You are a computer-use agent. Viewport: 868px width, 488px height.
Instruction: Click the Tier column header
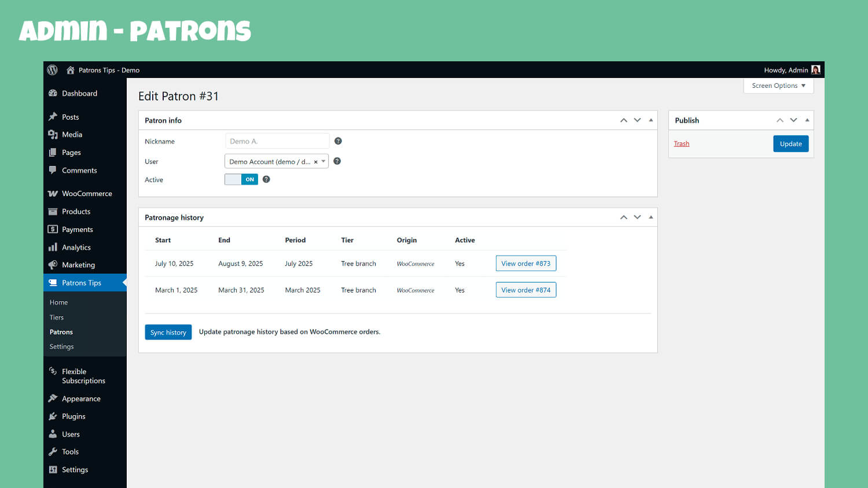[347, 240]
